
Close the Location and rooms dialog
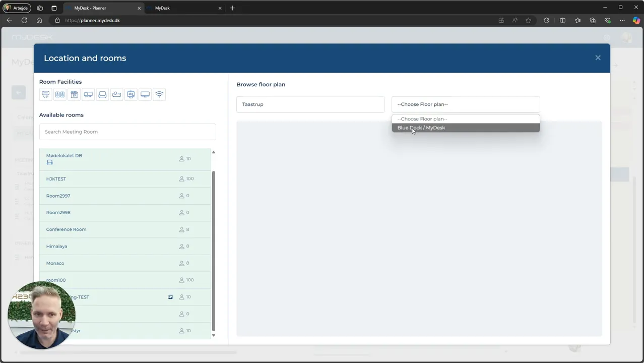click(598, 58)
